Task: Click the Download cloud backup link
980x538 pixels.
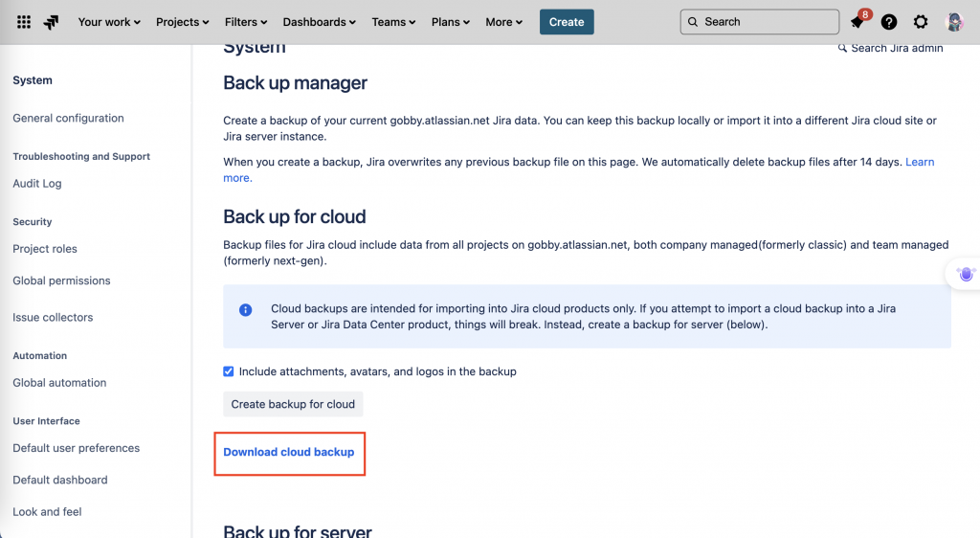Action: click(x=289, y=453)
